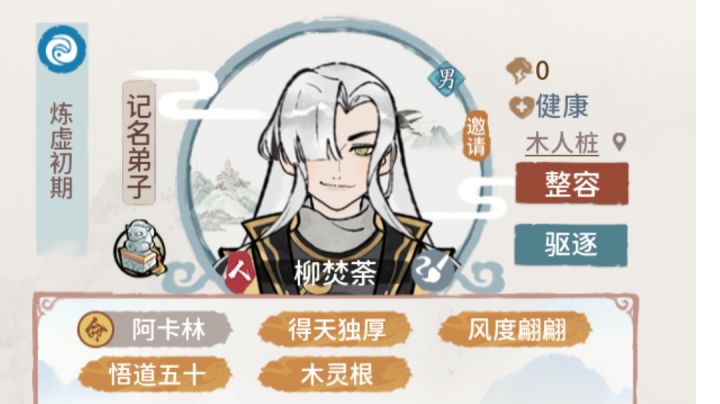Click the gold 命 fate icon

96,329
